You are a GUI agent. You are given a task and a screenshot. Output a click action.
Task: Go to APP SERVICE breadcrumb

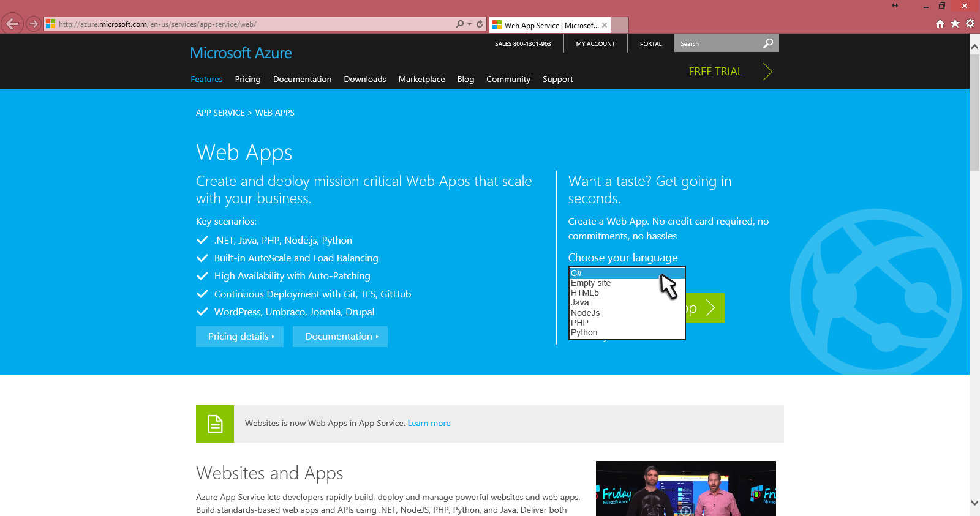point(221,113)
